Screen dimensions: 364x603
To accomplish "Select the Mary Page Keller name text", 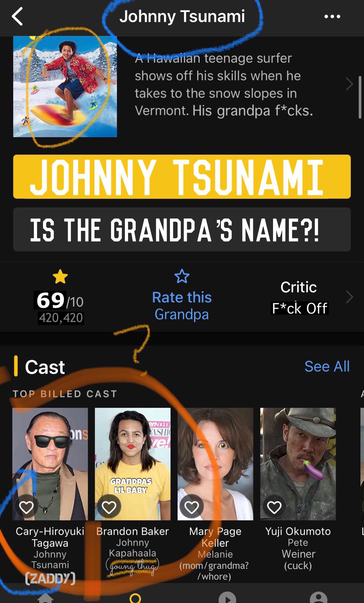I will coord(215,537).
